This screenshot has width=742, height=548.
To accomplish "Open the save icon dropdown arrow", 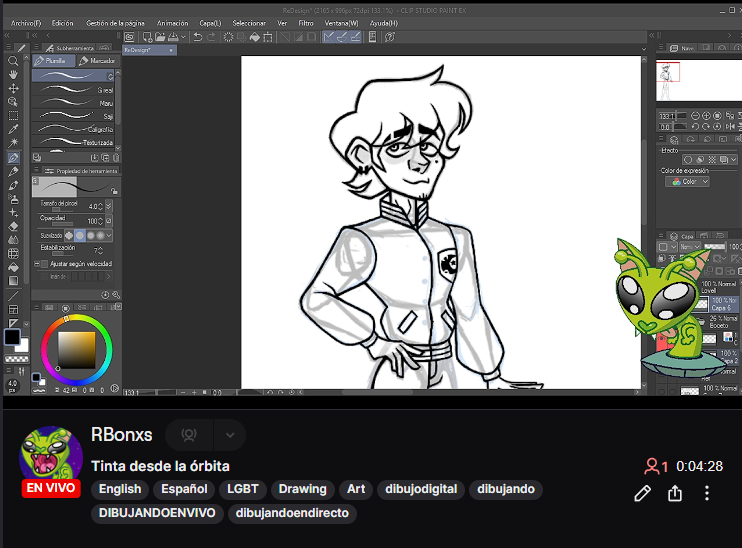I will (183, 37).
